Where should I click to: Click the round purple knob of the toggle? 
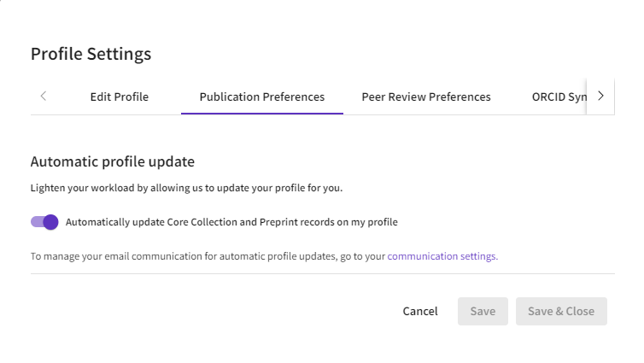pos(50,222)
